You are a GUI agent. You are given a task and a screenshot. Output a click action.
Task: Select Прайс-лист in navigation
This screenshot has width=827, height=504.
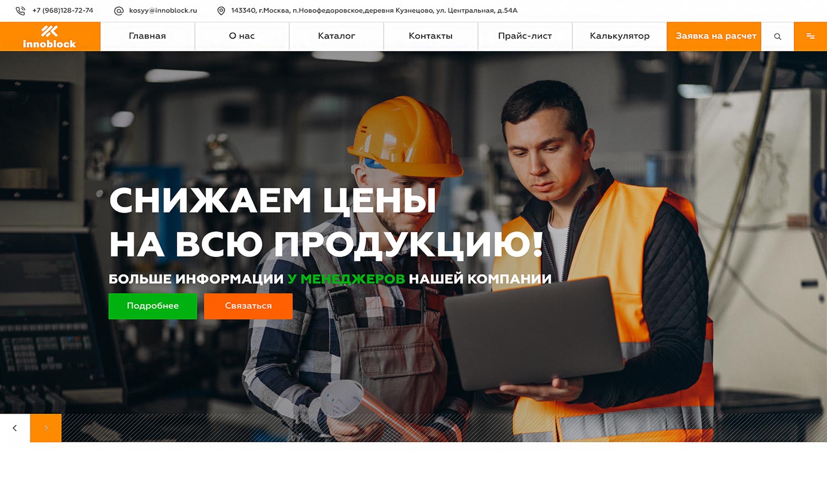[525, 36]
